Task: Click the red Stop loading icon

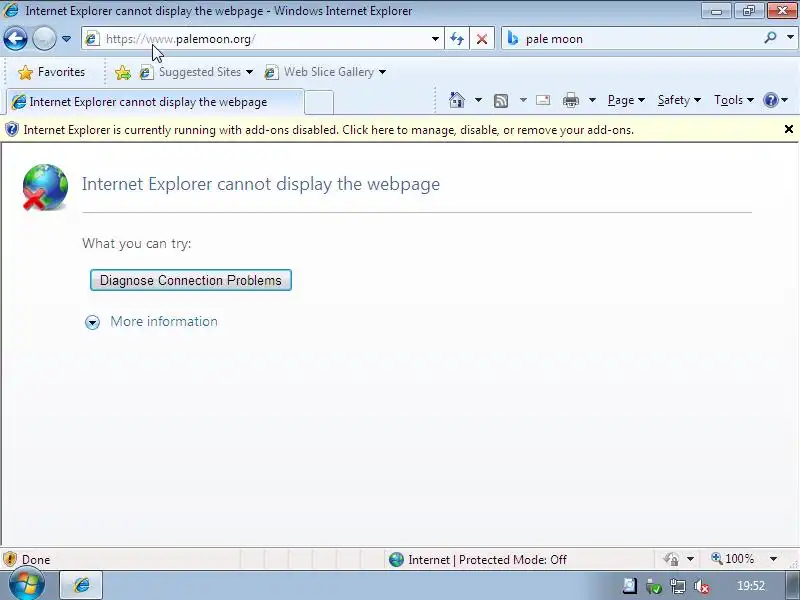Action: pyautogui.click(x=481, y=39)
